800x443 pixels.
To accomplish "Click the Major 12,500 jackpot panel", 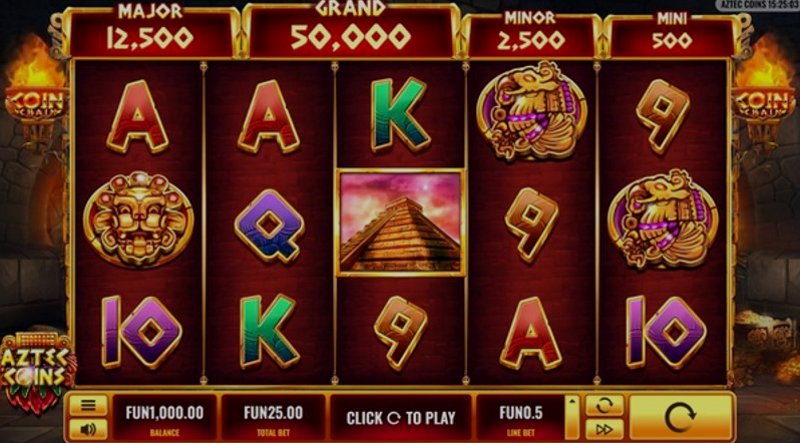I will point(151,34).
